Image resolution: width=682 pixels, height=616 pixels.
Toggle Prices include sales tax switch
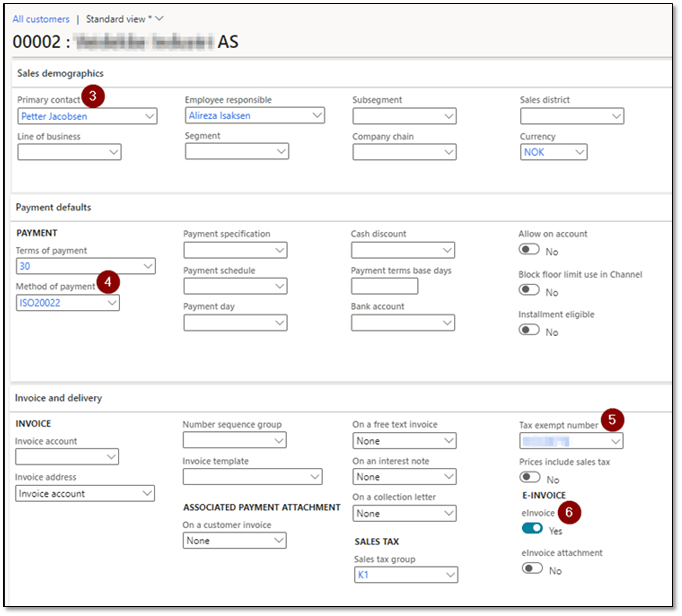click(x=530, y=478)
